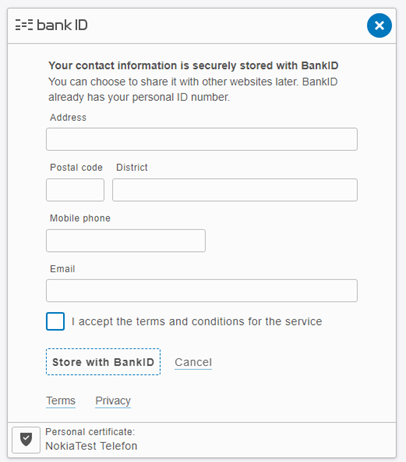Select the District text box
The width and height of the screenshot is (406, 462).
tap(235, 190)
